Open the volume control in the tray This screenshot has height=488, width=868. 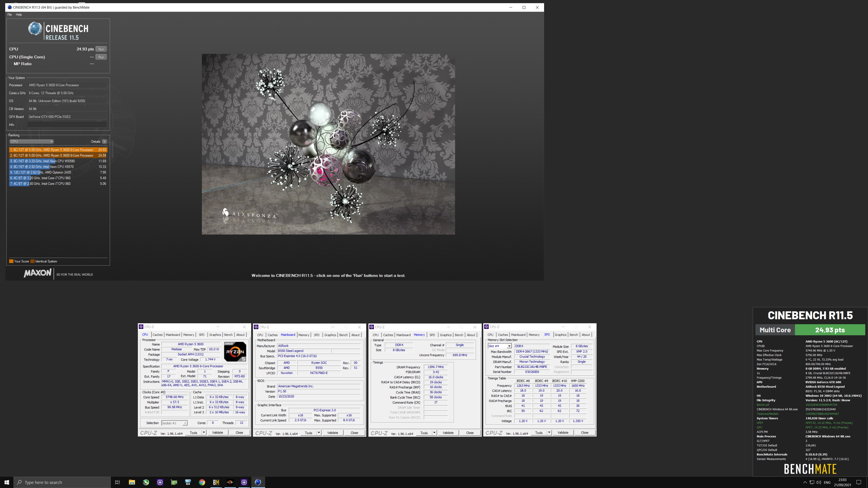tap(819, 482)
